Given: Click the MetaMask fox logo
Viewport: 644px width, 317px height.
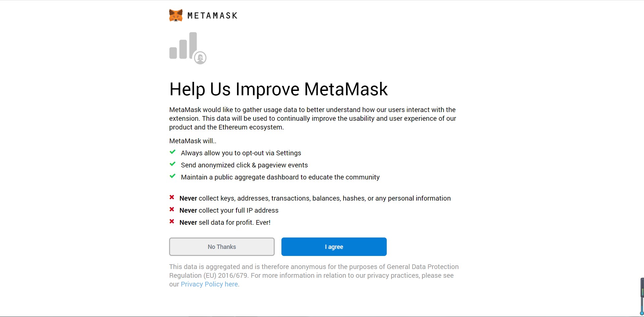Looking at the screenshot, I should point(176,15).
